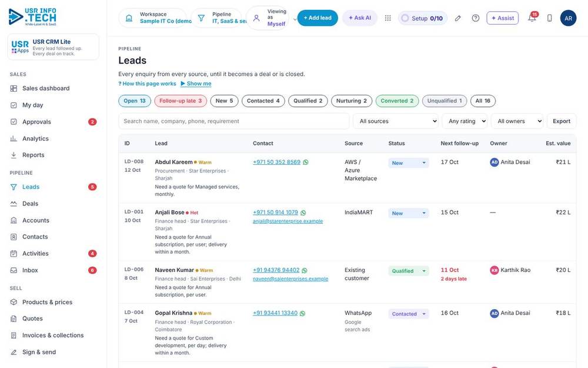The width and height of the screenshot is (588, 368).
Task: Open the How this page works link
Action: pyautogui.click(x=147, y=84)
